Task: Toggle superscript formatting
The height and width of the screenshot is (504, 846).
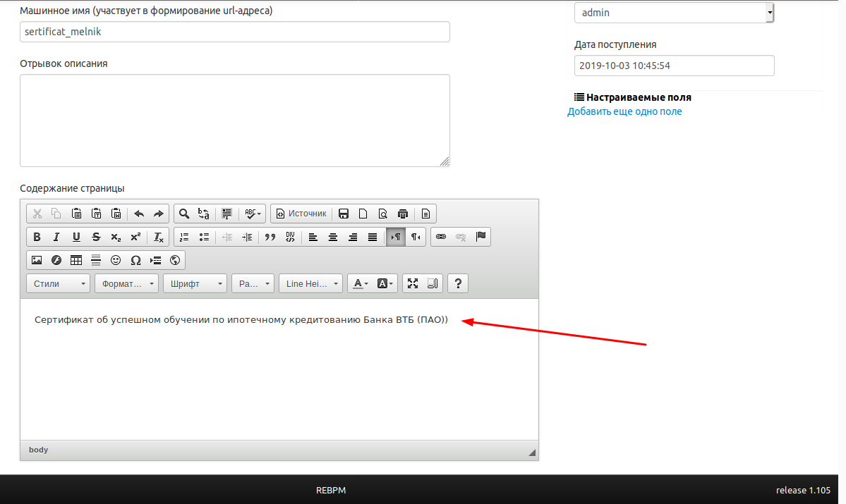Action: [x=135, y=237]
